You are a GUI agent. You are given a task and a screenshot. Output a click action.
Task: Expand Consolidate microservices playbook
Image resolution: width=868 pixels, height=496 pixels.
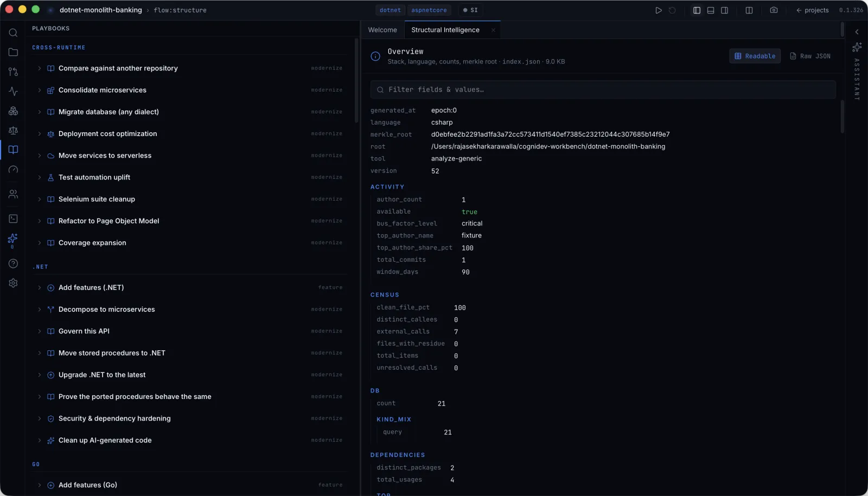click(x=189, y=90)
